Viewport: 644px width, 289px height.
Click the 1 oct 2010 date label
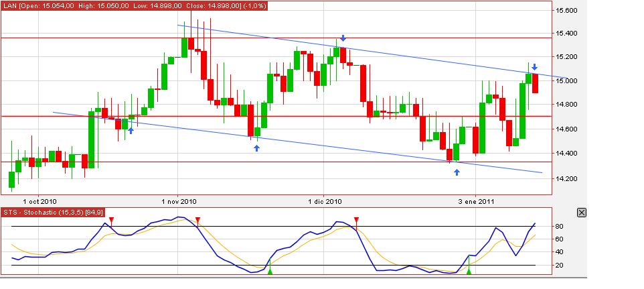tap(39, 200)
